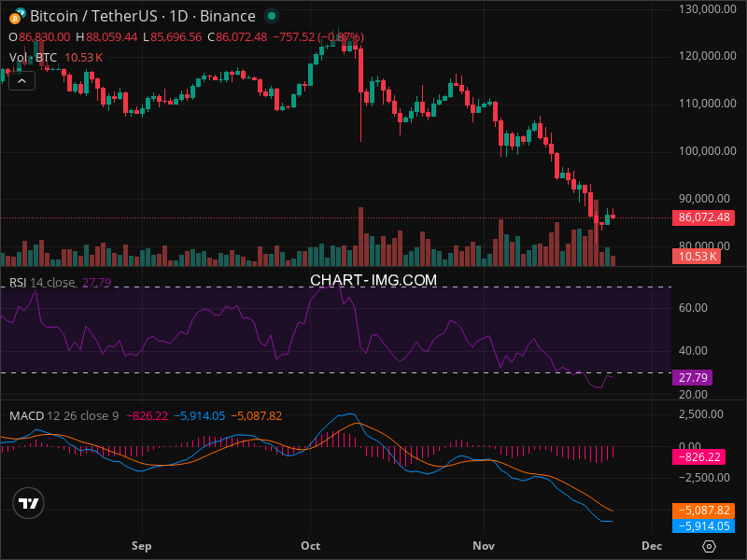Open the TradingView logo at bottom left
This screenshot has height=560, width=747.
29,503
